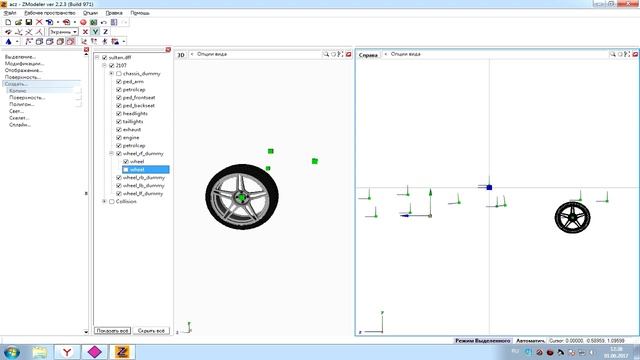
Task: Click the zoom magnifier icon in Справа viewport header
Action: click(612, 54)
